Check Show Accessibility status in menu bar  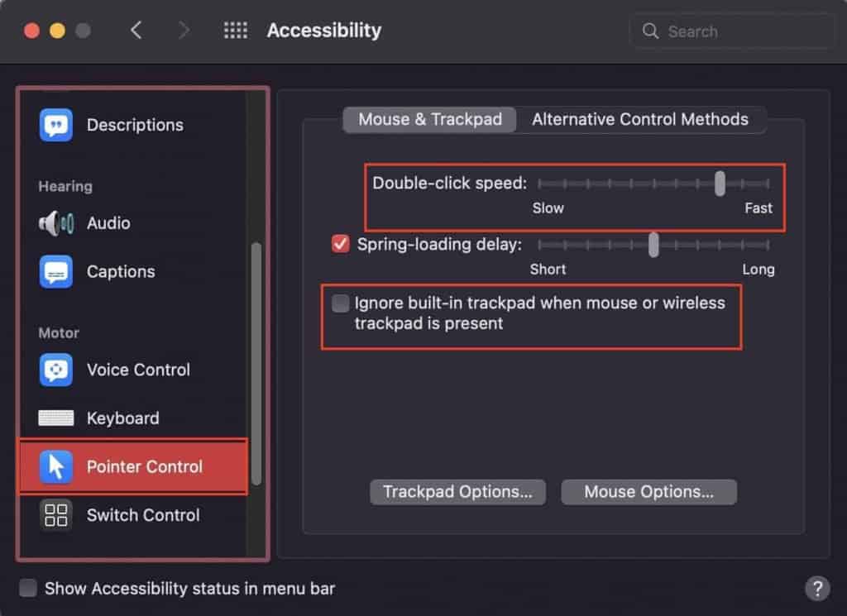(x=27, y=588)
